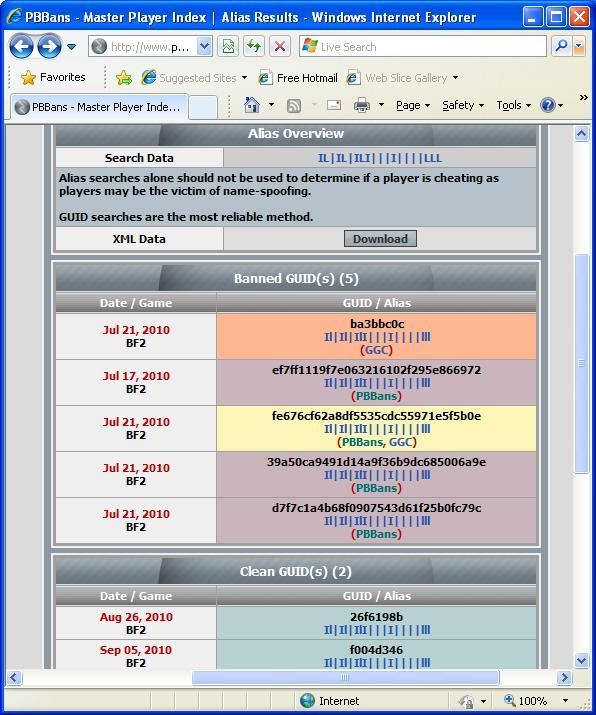
Task: Click the Search Data alias link
Action: [x=379, y=158]
